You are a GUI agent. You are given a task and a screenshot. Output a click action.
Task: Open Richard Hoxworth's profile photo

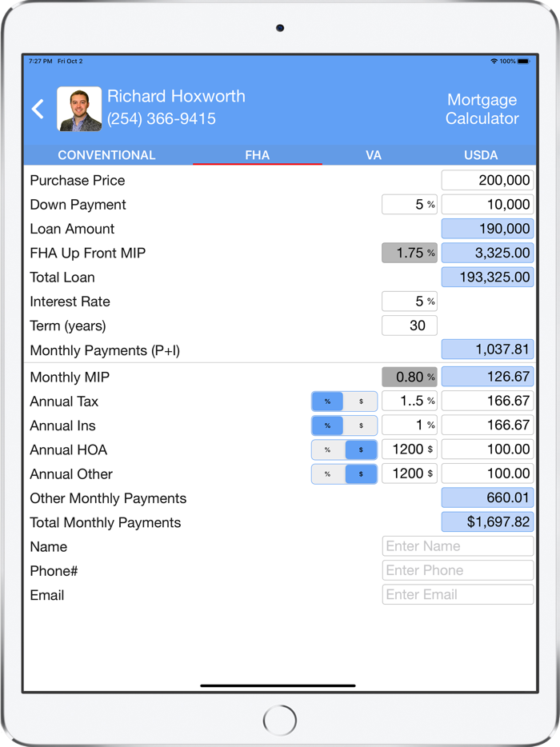point(79,109)
